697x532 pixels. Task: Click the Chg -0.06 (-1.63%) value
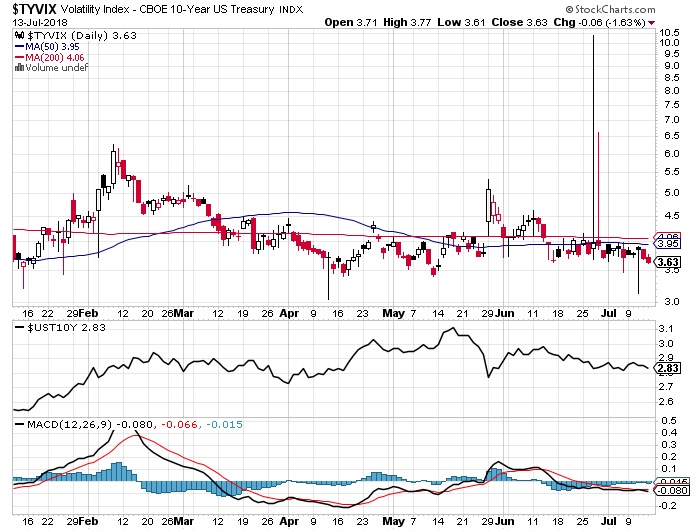tap(600, 22)
